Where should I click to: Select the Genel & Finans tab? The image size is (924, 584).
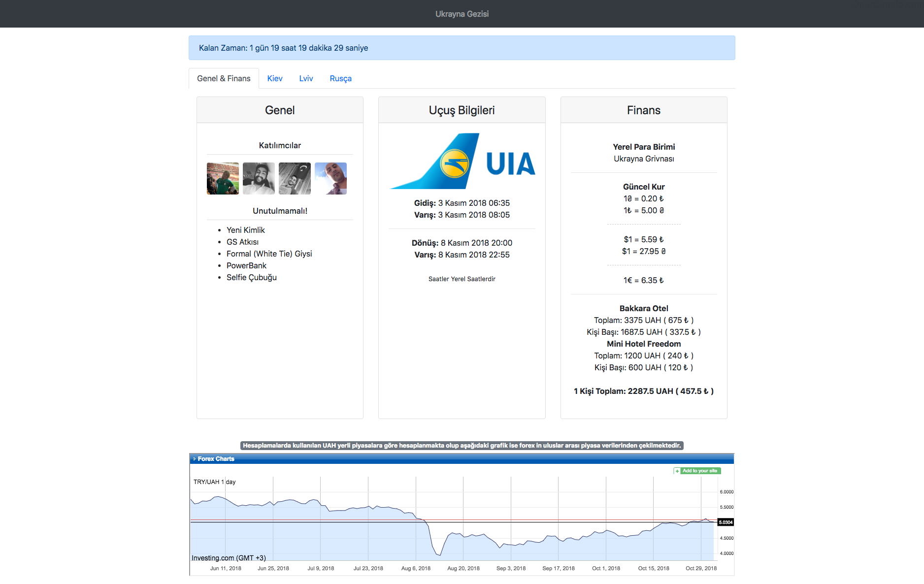coord(224,79)
